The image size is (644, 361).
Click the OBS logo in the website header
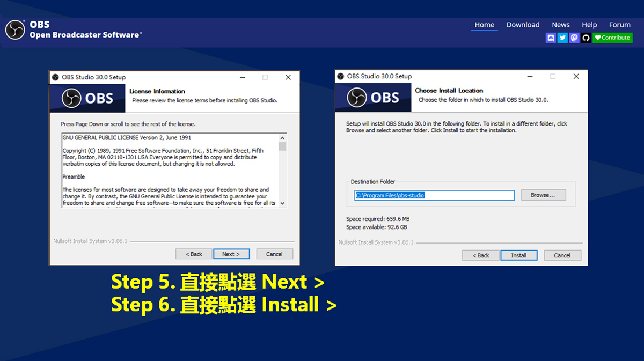pos(15,30)
